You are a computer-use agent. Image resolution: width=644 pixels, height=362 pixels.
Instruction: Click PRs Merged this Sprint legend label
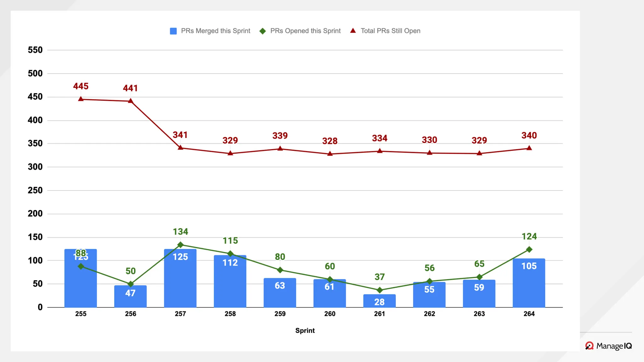[215, 31]
